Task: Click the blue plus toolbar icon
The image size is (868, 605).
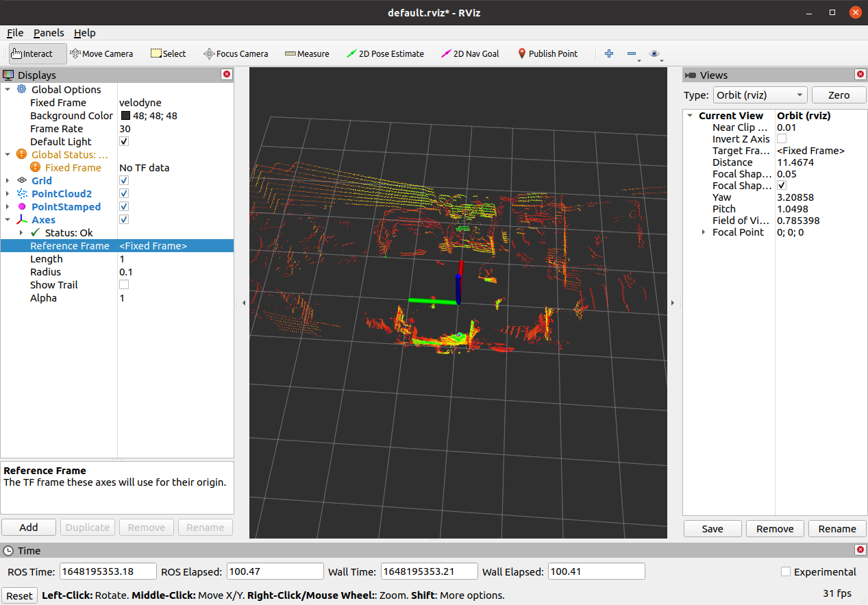Action: (x=609, y=53)
